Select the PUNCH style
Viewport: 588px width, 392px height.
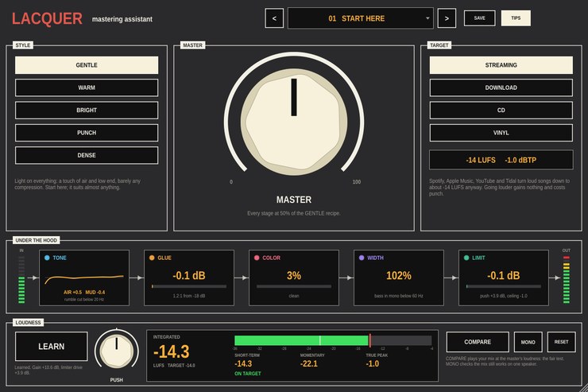click(87, 133)
